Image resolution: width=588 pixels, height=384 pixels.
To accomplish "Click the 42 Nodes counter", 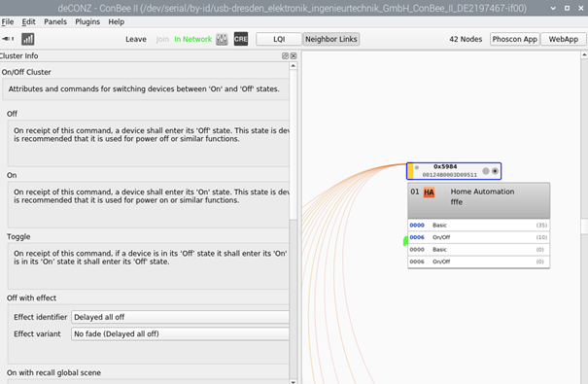I will point(466,39).
